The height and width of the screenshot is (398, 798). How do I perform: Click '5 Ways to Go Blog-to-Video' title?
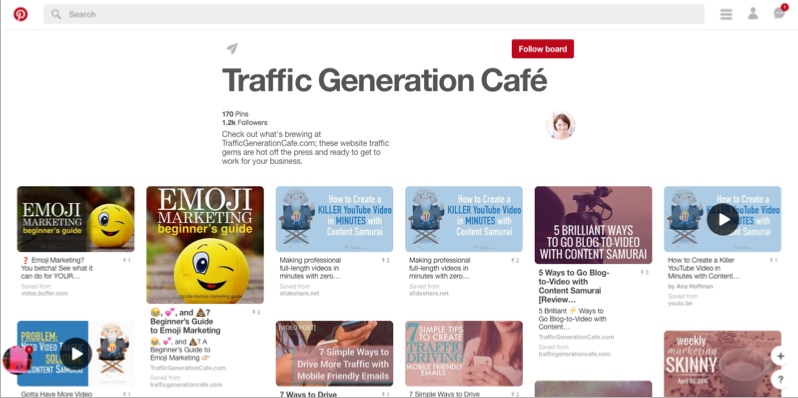point(574,286)
